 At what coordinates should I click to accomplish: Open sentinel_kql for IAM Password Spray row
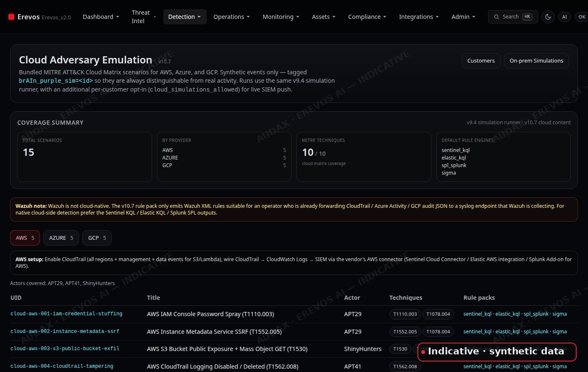[477, 314]
